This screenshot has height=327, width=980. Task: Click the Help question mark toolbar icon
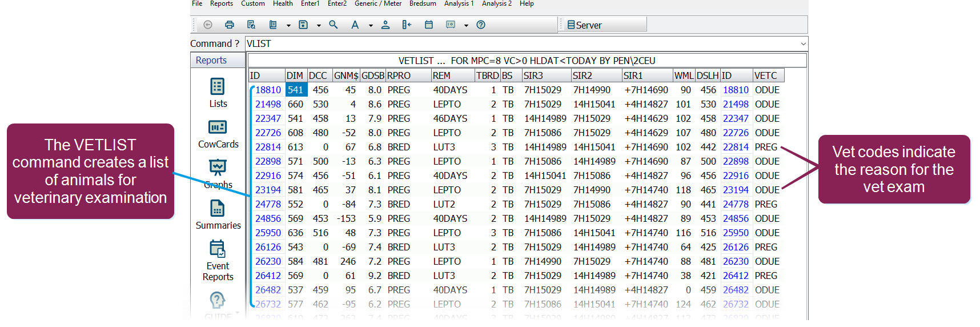pyautogui.click(x=481, y=25)
